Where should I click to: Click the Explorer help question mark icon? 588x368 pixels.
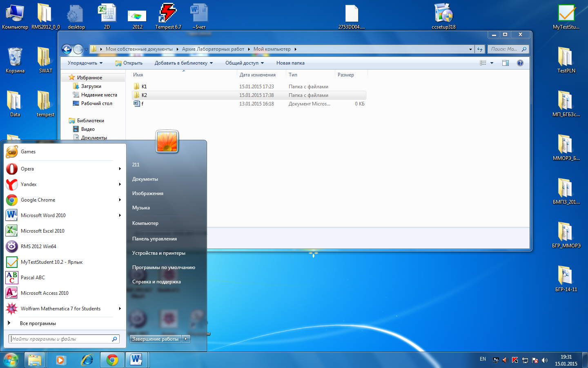[x=520, y=63]
